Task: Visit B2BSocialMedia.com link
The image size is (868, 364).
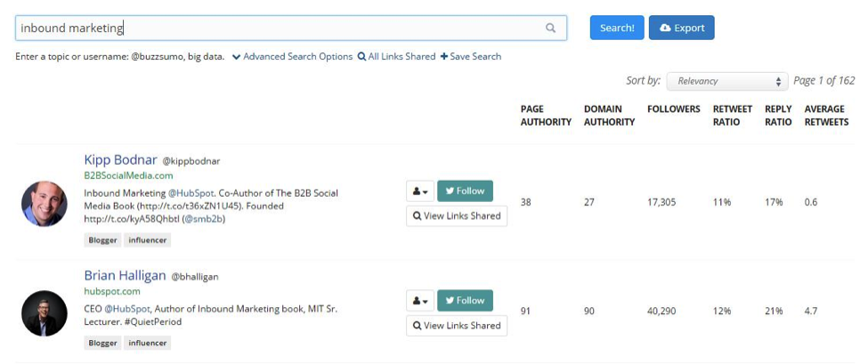Action: 128,176
